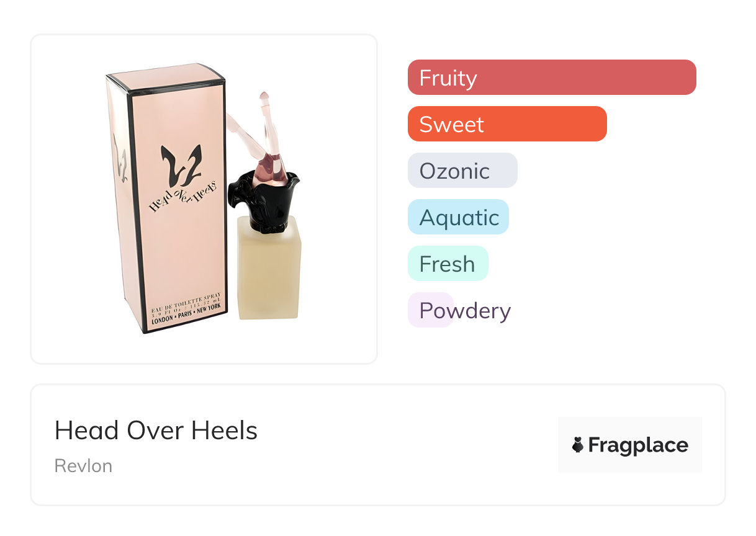
Task: Select the Fruity accord bar
Action: (x=552, y=78)
